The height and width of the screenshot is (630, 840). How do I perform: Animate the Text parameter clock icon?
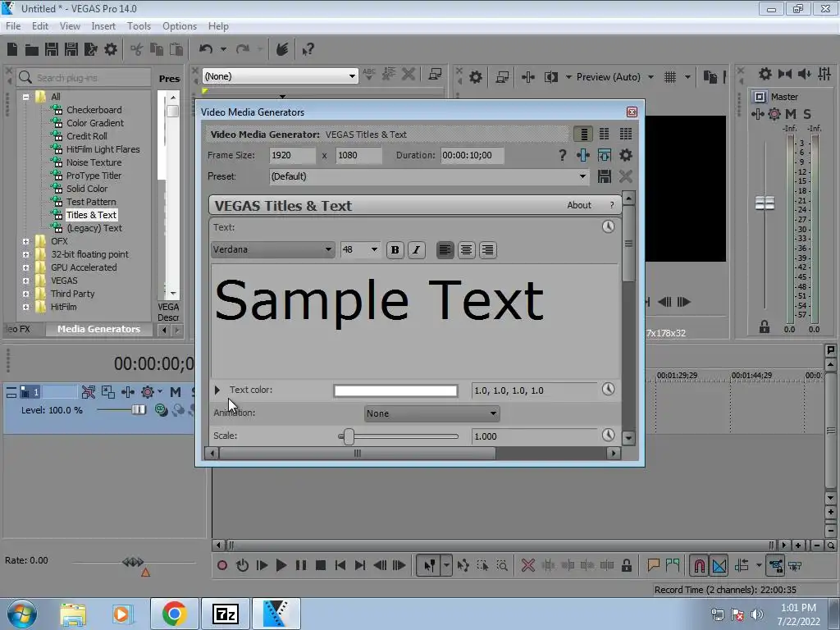pyautogui.click(x=608, y=226)
